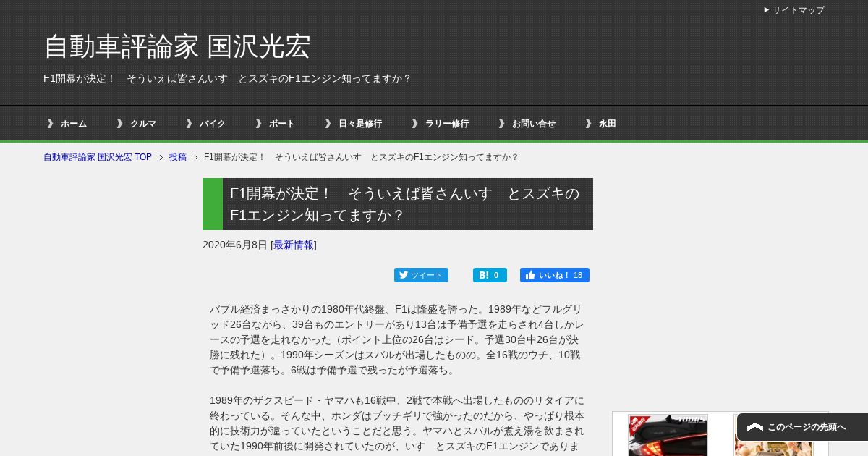Click the Facebook いいね! button

(555, 275)
